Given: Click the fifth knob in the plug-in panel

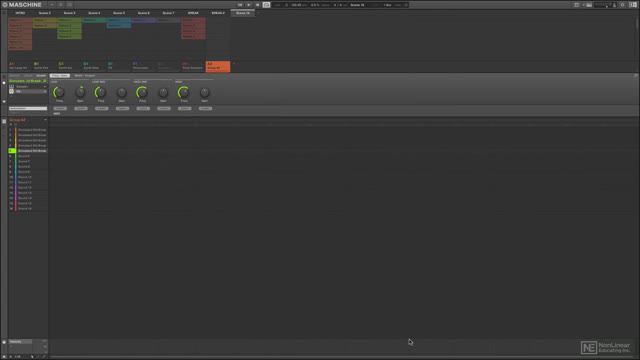Looking at the screenshot, I should tap(142, 93).
